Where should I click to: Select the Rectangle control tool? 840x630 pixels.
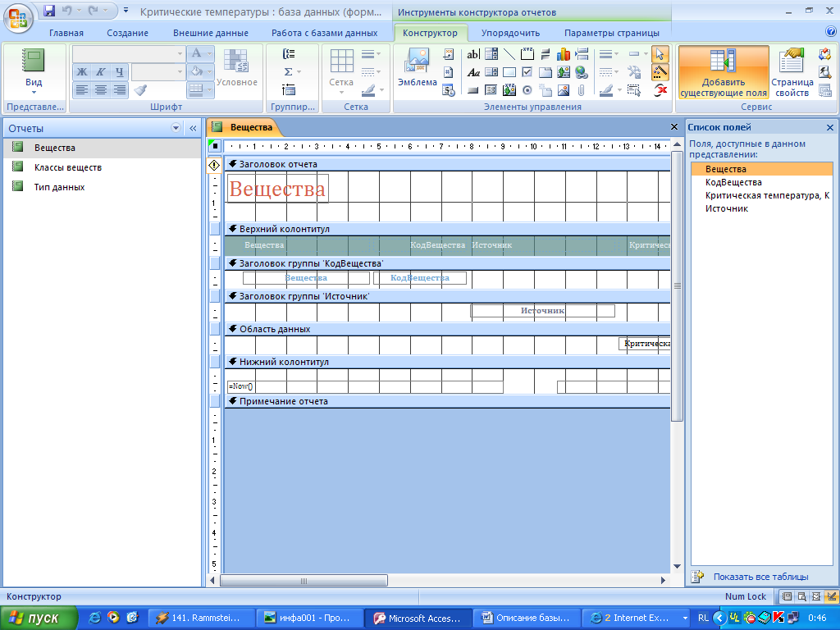tap(509, 72)
